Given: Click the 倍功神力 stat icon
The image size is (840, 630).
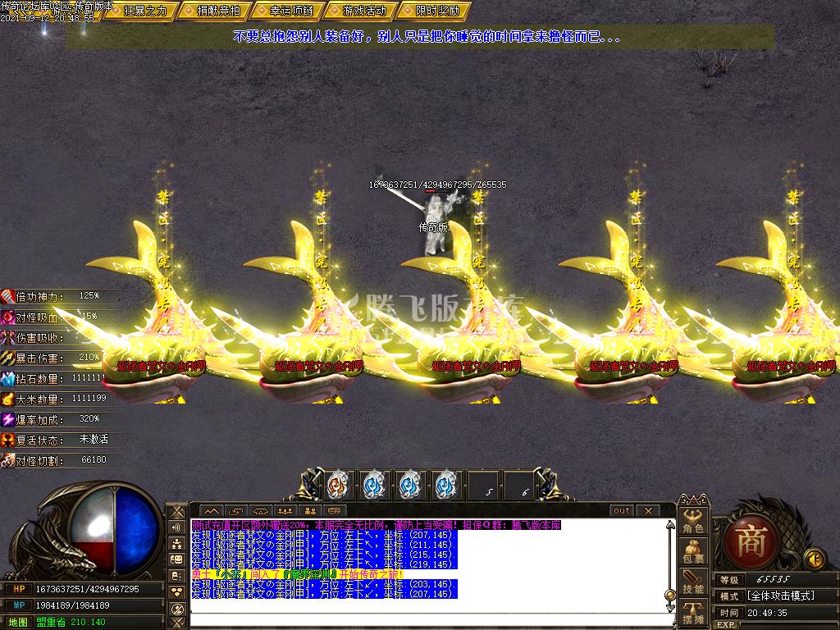Looking at the screenshot, I should point(7,296).
